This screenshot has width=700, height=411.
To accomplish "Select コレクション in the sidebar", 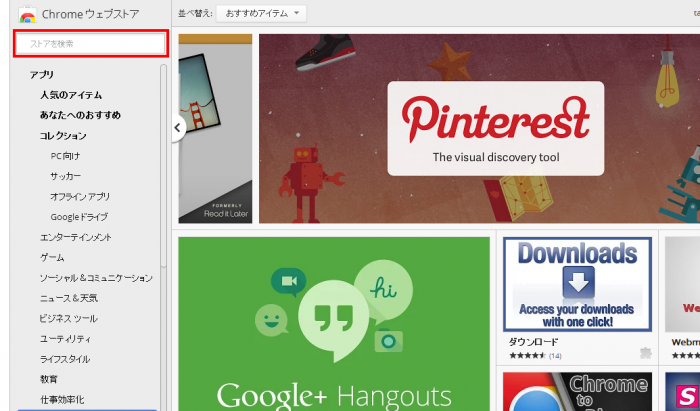I will point(63,136).
